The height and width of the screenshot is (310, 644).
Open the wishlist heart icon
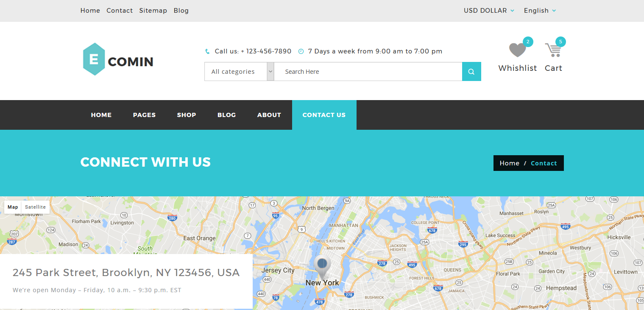[517, 50]
